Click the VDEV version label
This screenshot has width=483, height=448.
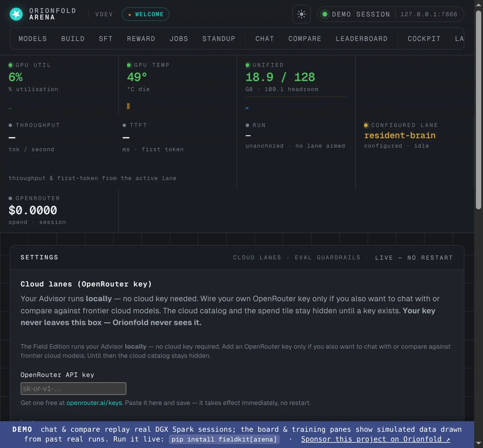[104, 14]
